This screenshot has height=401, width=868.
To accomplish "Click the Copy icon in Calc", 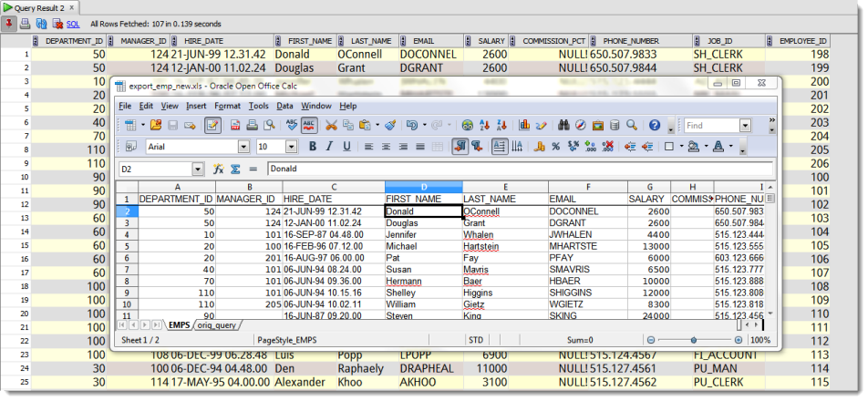I will pos(348,126).
